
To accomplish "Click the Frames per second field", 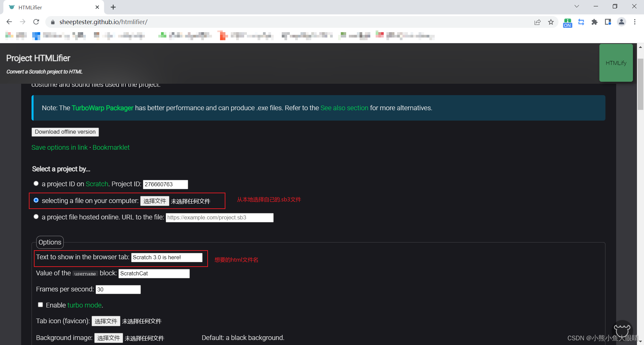I will (118, 289).
